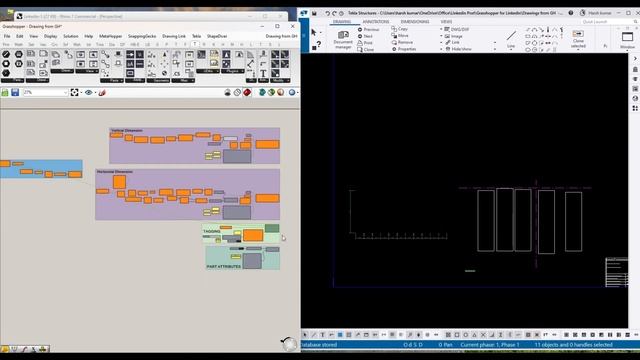The image size is (640, 360).
Task: Click the green shaded preview icon
Action: [271, 93]
